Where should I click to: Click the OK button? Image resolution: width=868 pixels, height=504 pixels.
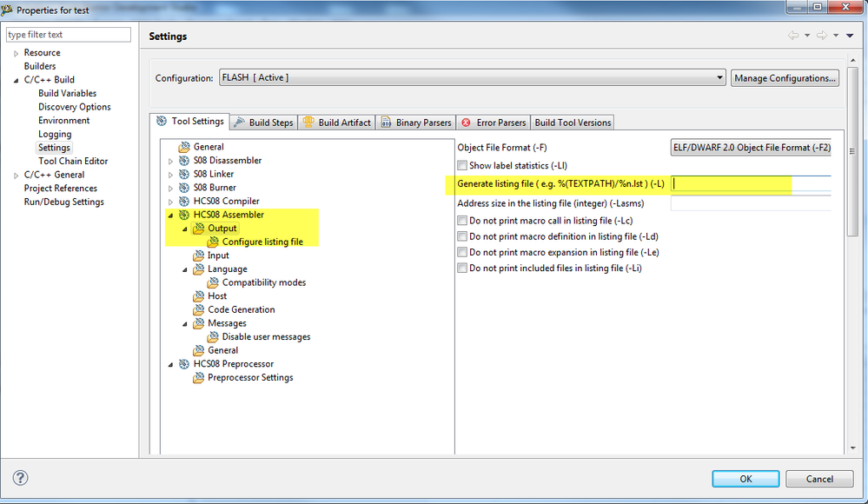point(745,479)
